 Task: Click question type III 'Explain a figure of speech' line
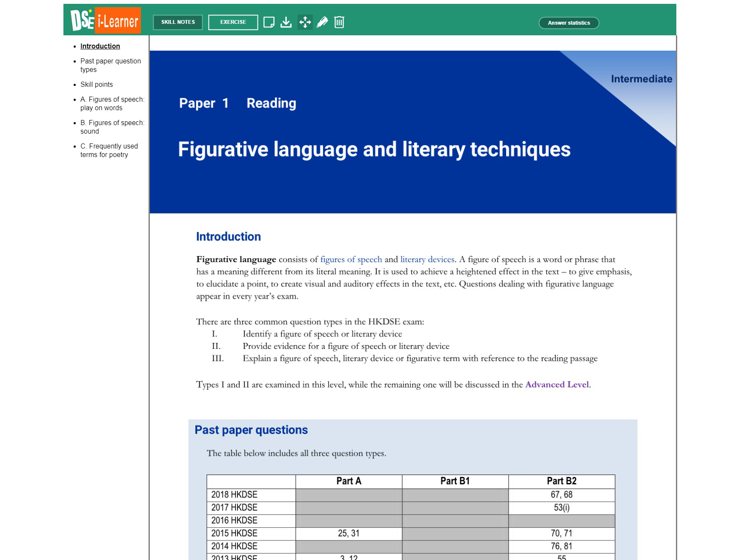pos(420,358)
